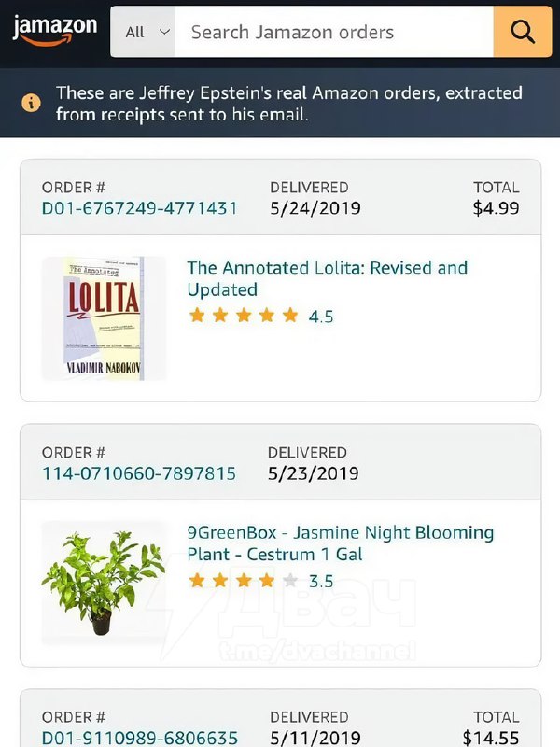This screenshot has width=560, height=747.
Task: Open order D01-9110989-6806635 link
Action: (x=140, y=738)
